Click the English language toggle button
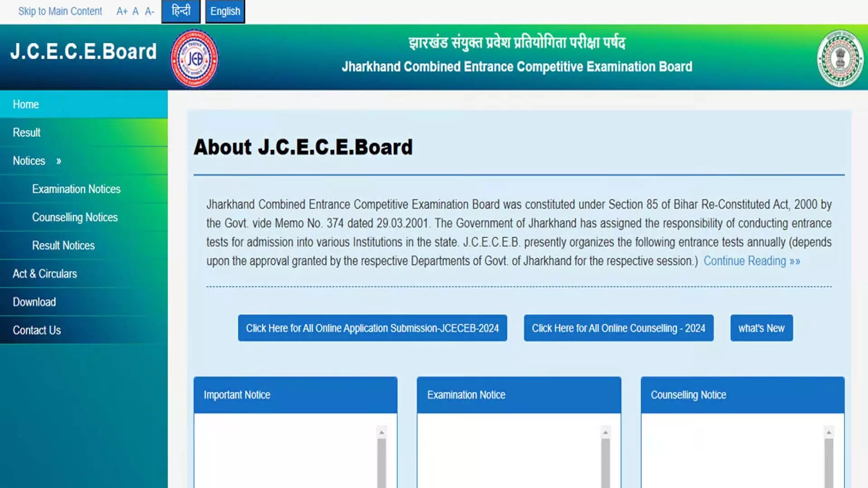Image resolution: width=868 pixels, height=488 pixels. [x=225, y=11]
